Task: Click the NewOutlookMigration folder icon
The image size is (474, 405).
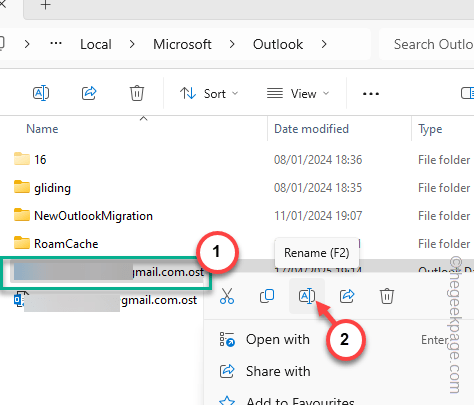Action: click(22, 215)
